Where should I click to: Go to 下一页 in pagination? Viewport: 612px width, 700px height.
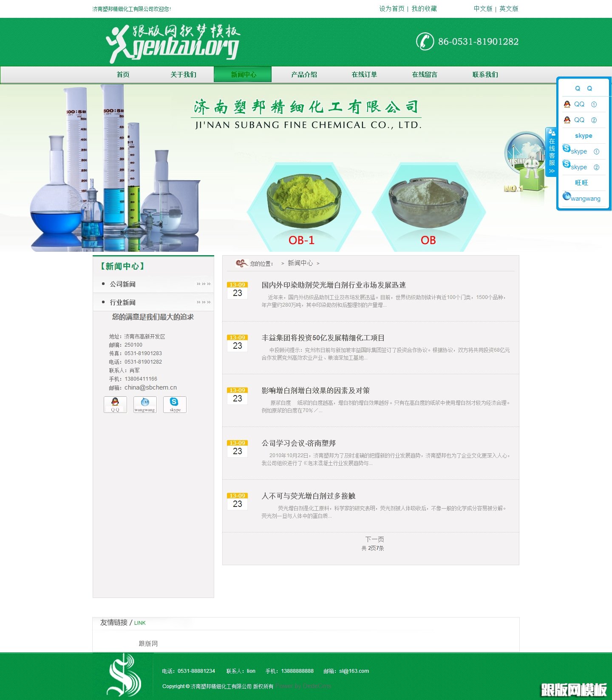(374, 539)
